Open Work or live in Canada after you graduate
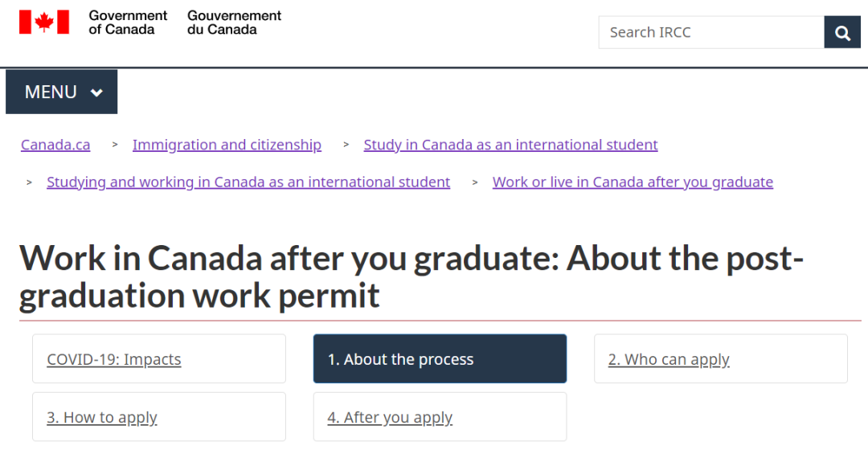 [x=633, y=182]
